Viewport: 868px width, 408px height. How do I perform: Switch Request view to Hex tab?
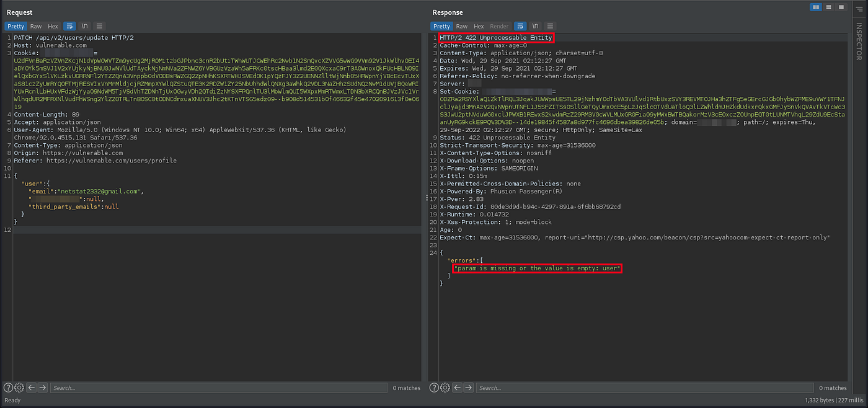[x=53, y=26]
